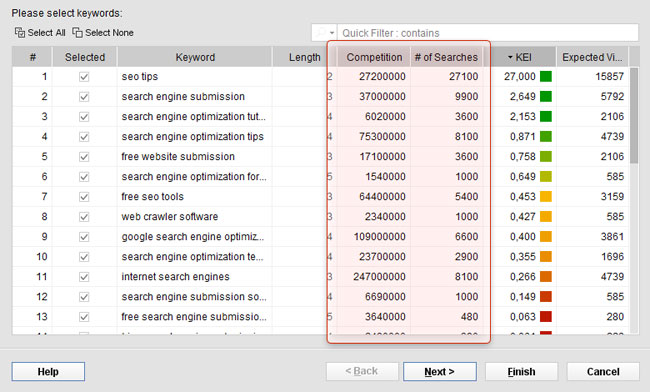Uncheck 'search engine optimization tips' checkbox
Viewport: 650px width, 392px height.
84,137
